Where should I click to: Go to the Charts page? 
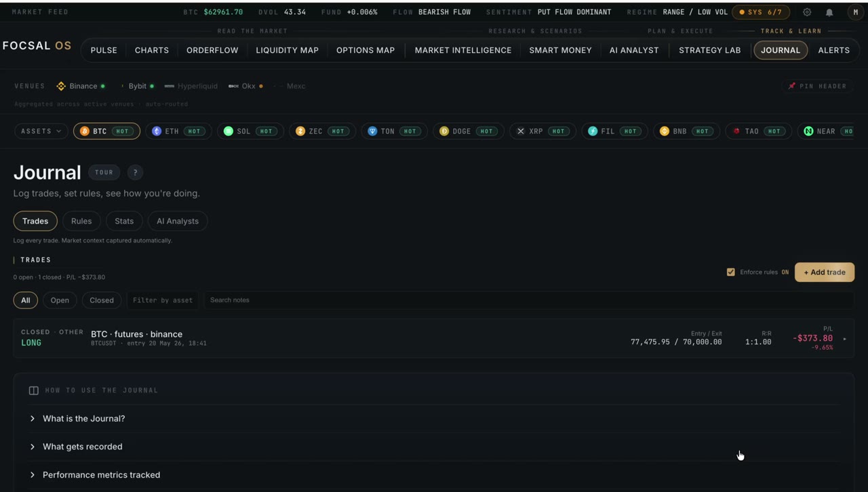(152, 50)
